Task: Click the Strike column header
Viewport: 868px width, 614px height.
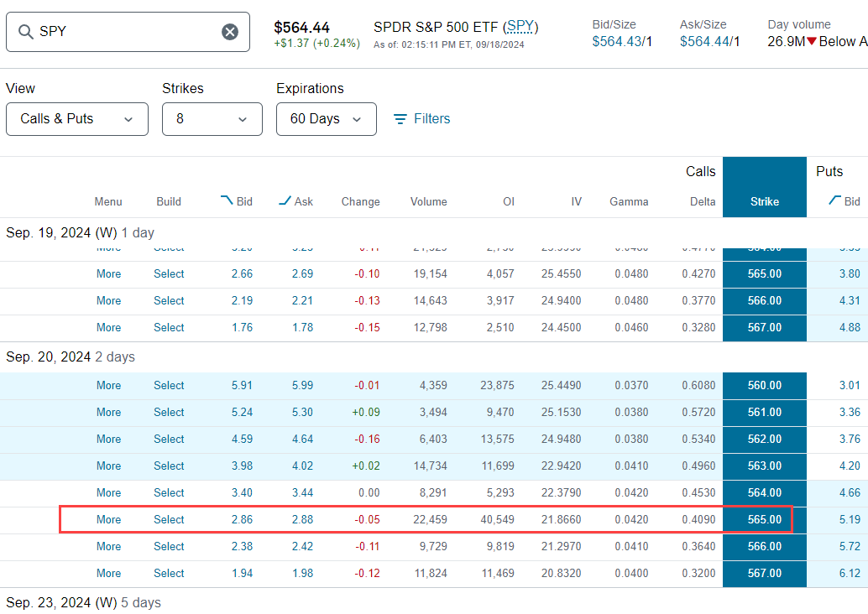Action: click(x=765, y=201)
